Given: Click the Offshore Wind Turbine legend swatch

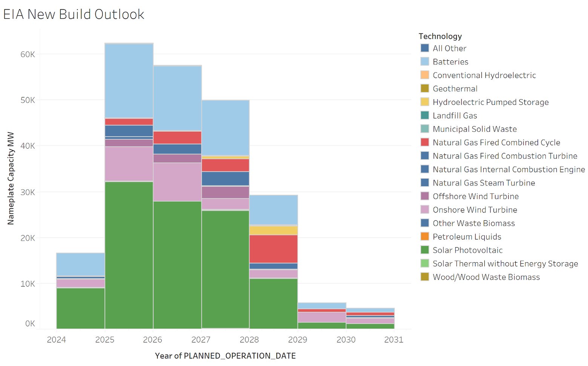Looking at the screenshot, I should pyautogui.click(x=424, y=196).
